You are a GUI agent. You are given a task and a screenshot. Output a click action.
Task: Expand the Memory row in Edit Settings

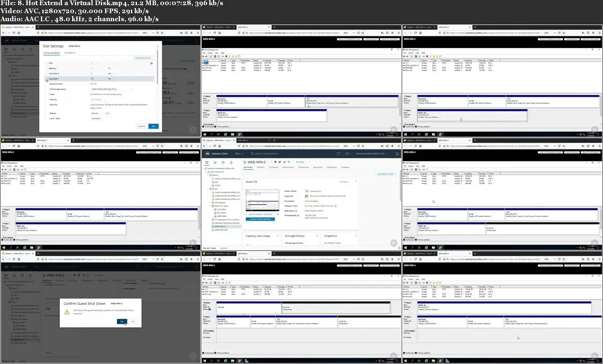47,68
